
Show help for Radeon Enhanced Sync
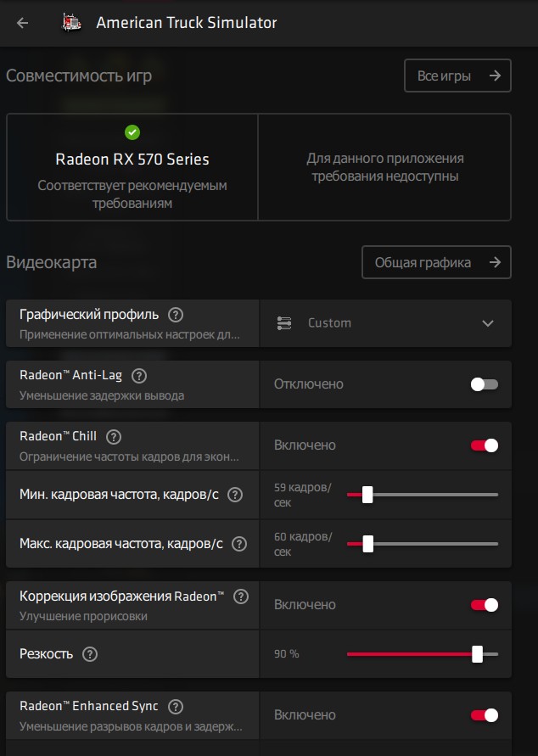pos(176,707)
